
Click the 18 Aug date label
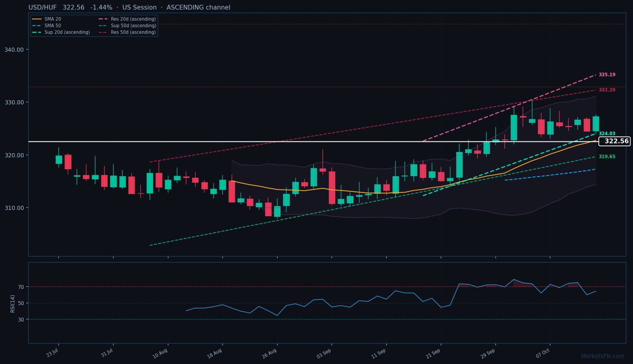pos(216,353)
